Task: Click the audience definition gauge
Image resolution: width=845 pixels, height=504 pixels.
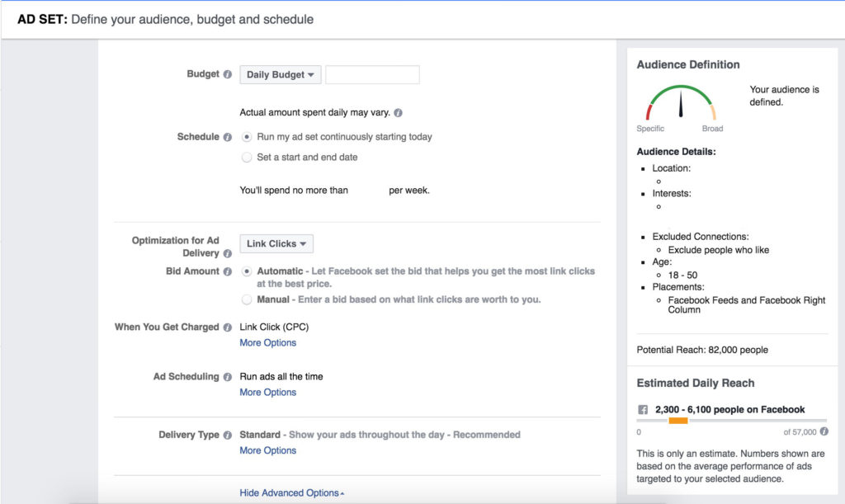Action: click(681, 102)
